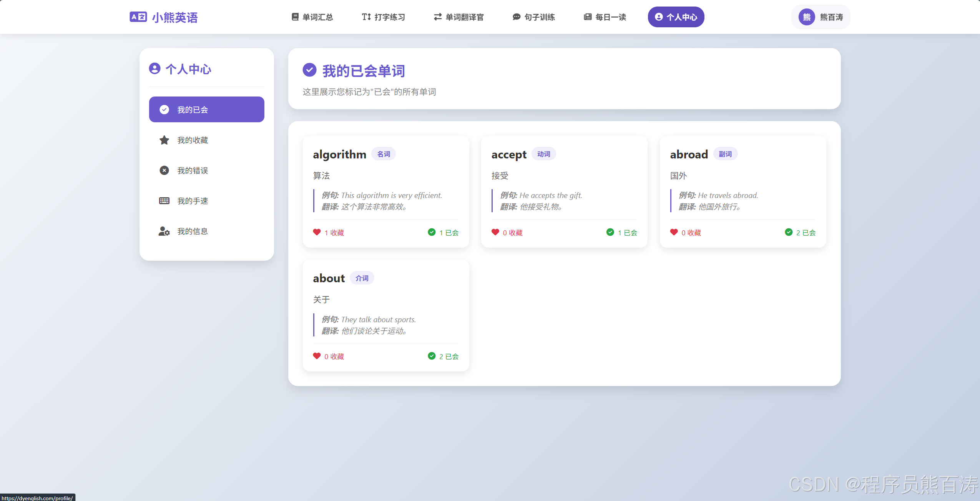Click the person icon in 个人中心 sidebar title
Viewport: 980px width, 501px height.
(x=154, y=68)
